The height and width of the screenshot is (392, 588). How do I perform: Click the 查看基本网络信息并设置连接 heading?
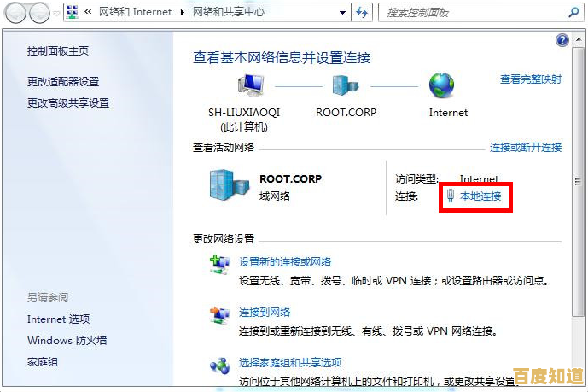pyautogui.click(x=282, y=58)
